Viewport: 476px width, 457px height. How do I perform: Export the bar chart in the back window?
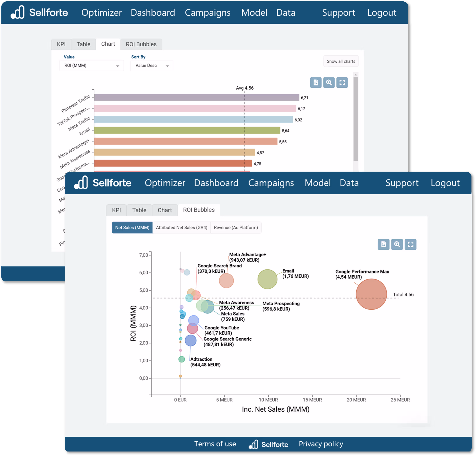316,83
